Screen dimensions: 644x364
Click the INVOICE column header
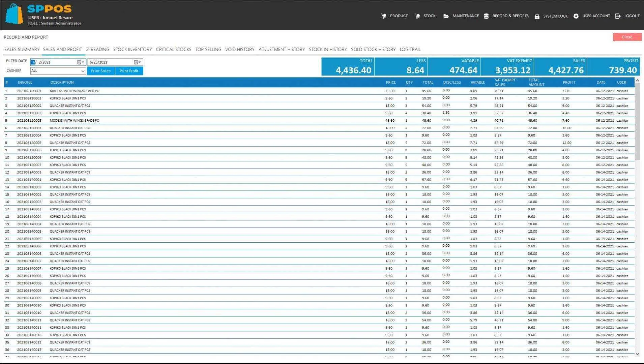click(x=25, y=82)
